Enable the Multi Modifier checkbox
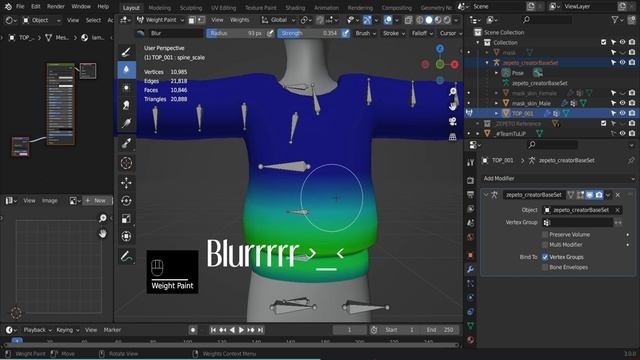The height and width of the screenshot is (360, 640). (545, 245)
